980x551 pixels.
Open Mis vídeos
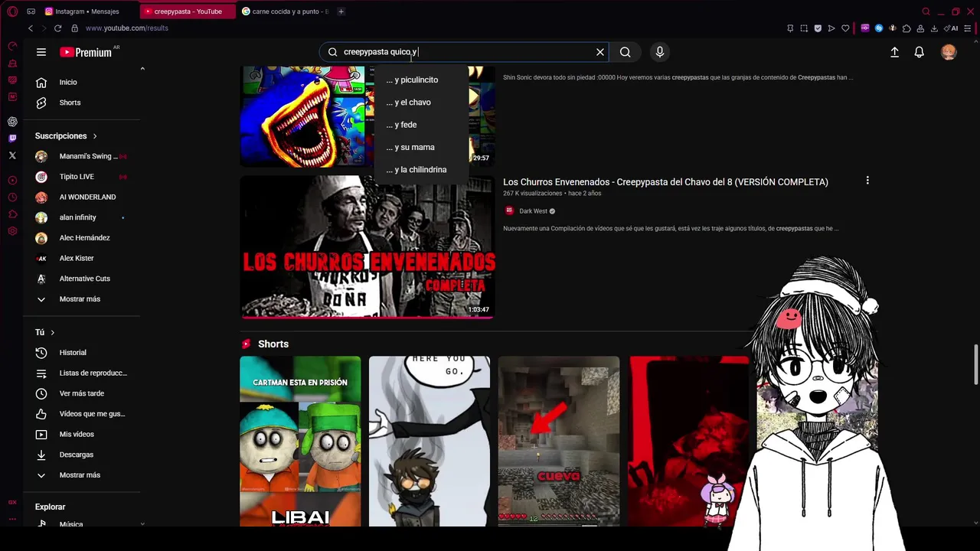pyautogui.click(x=82, y=434)
